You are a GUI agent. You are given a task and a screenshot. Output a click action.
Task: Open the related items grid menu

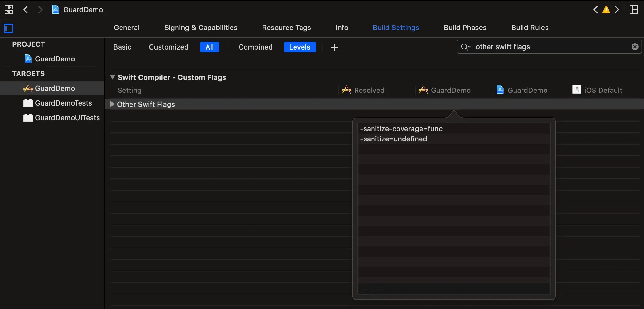(x=9, y=10)
